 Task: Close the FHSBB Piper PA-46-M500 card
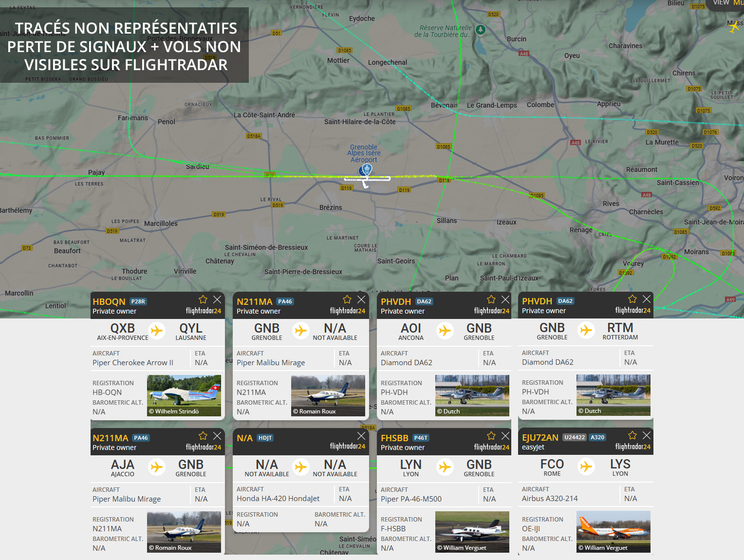coord(505,436)
